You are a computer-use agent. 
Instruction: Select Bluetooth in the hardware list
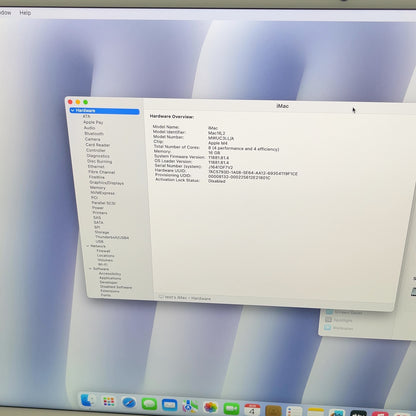point(94,133)
